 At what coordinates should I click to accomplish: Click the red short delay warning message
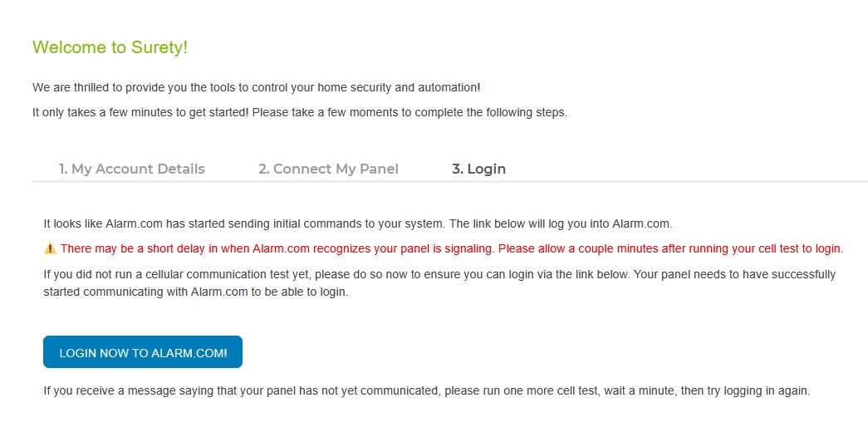452,248
